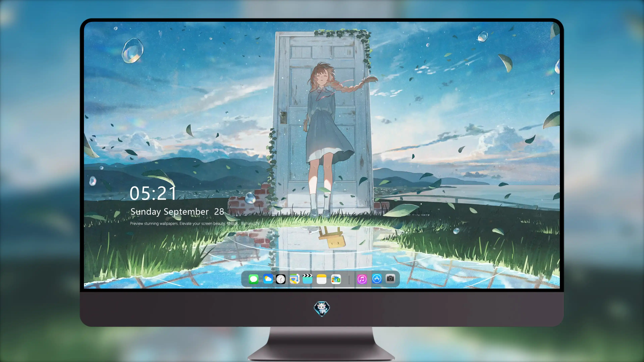Open the Weather app in the dock
This screenshot has width=644, height=362.
tap(268, 279)
